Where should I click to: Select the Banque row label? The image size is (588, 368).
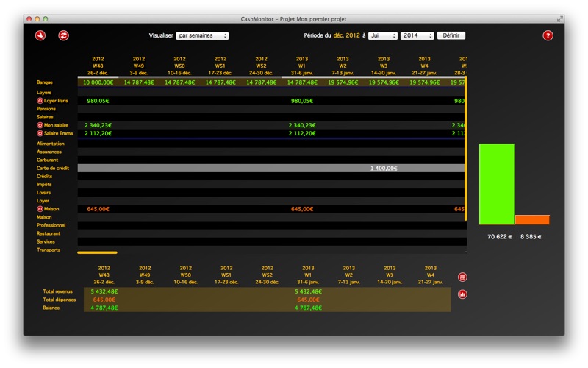click(45, 82)
